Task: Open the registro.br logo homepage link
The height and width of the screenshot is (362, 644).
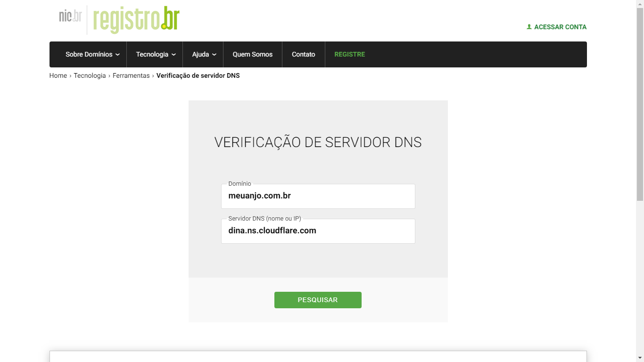Action: pyautogui.click(x=136, y=20)
